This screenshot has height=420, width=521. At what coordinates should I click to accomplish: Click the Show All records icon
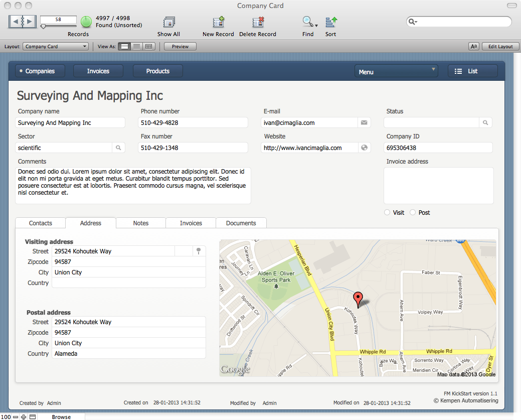[x=168, y=23]
